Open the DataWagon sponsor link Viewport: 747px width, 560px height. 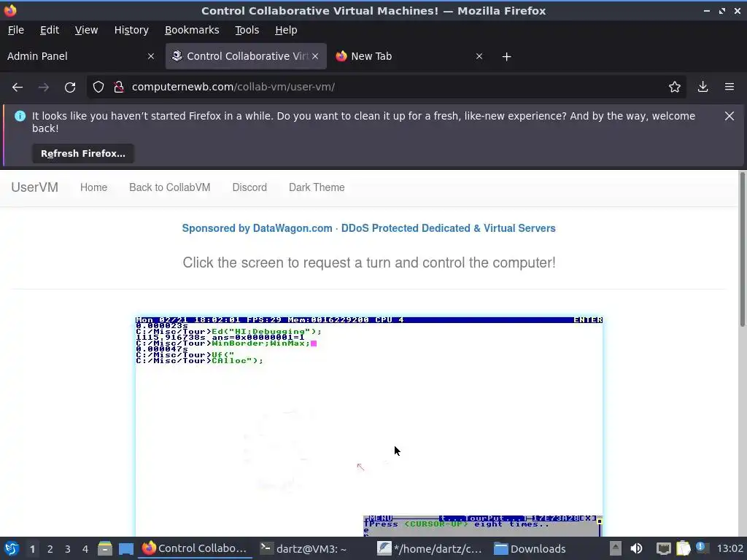tap(368, 228)
